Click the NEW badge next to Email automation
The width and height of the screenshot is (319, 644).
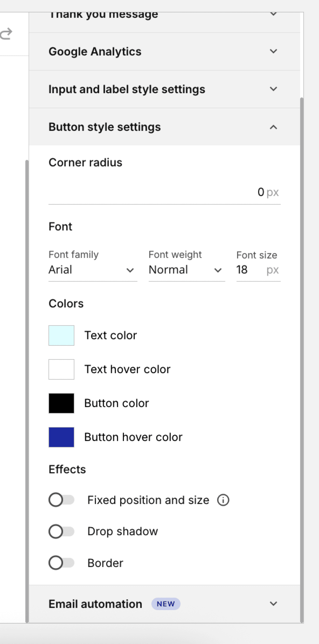point(166,604)
